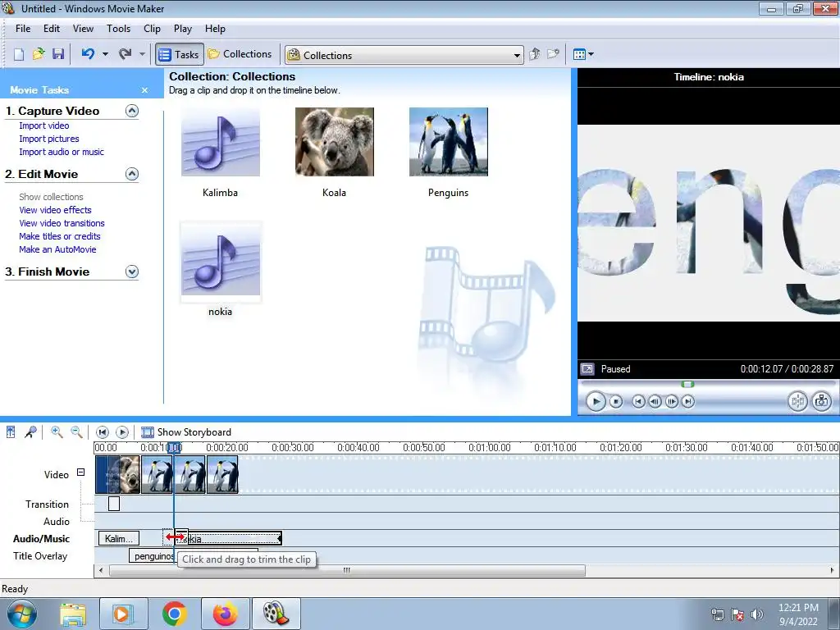Open the Edit menu
The height and width of the screenshot is (630, 840).
(52, 29)
